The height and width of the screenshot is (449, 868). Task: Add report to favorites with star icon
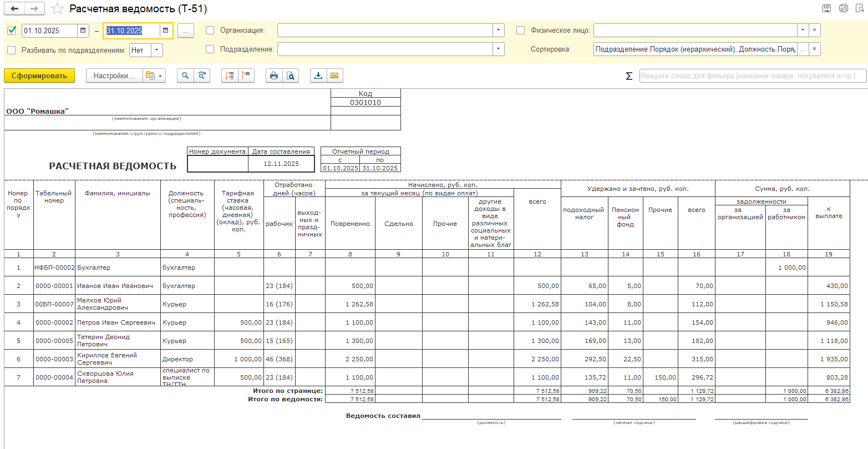[x=57, y=8]
